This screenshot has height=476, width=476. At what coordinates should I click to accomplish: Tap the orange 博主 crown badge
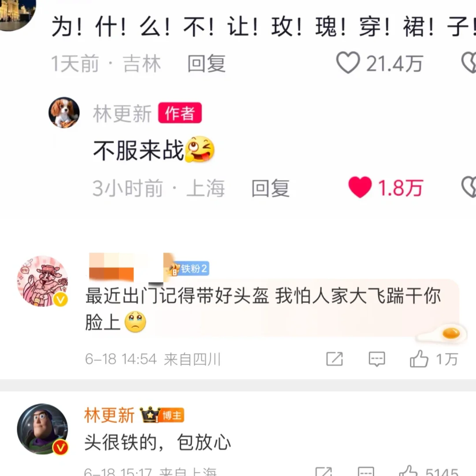(162, 415)
